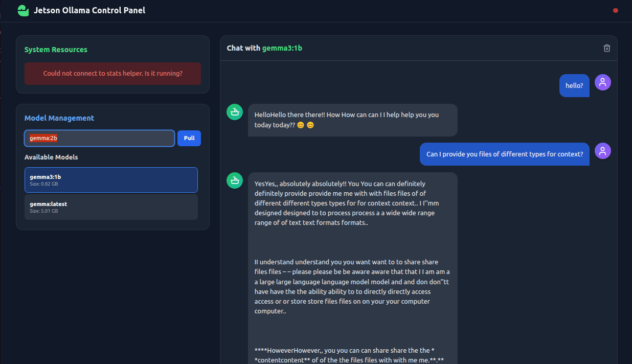Clear chat using the trash icon
This screenshot has width=632, height=364.
607,48
